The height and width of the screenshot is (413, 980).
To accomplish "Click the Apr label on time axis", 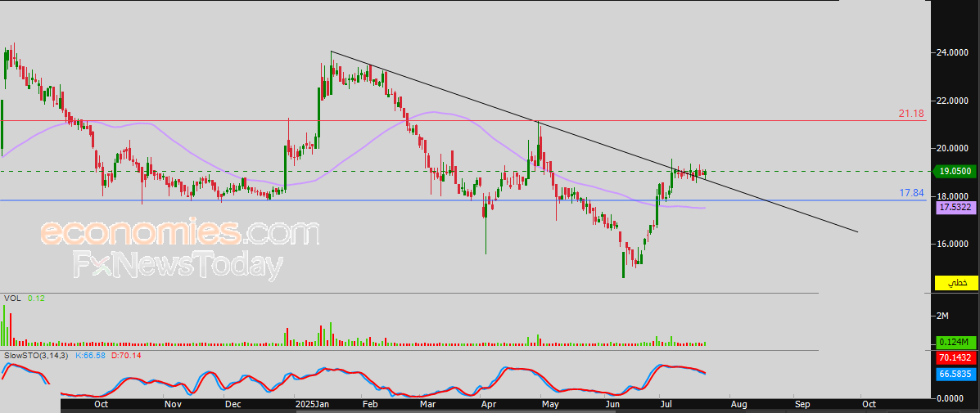I will tap(490, 404).
